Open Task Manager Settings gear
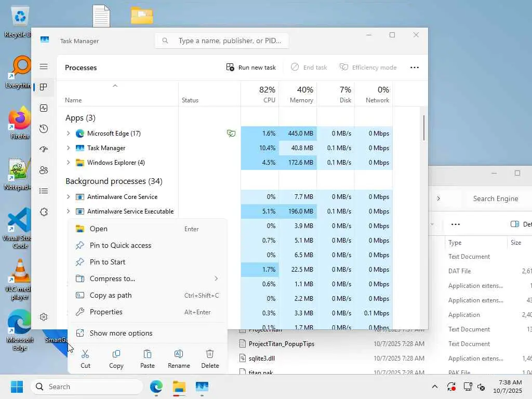 click(44, 317)
